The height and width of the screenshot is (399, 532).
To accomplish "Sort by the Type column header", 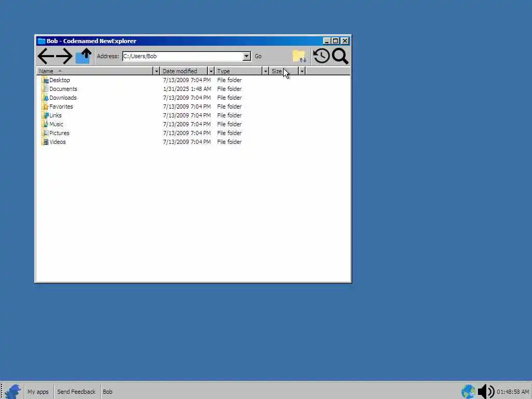I will coord(238,71).
